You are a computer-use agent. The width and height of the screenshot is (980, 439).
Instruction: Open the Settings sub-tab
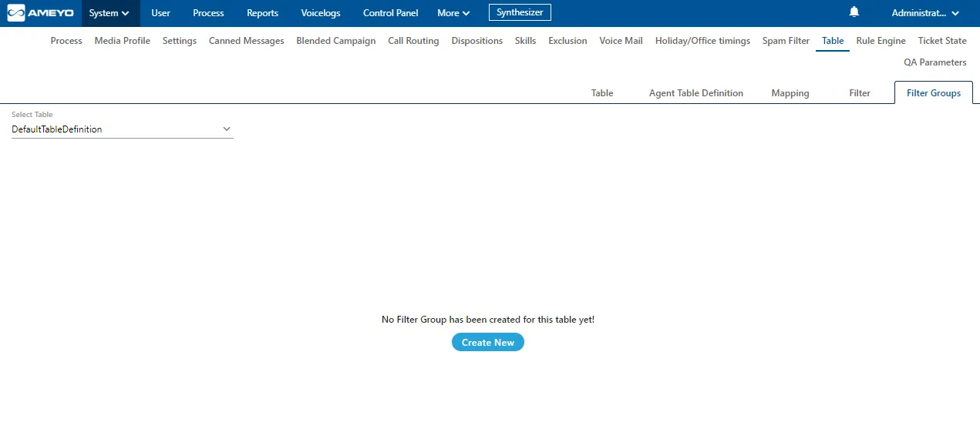(180, 41)
